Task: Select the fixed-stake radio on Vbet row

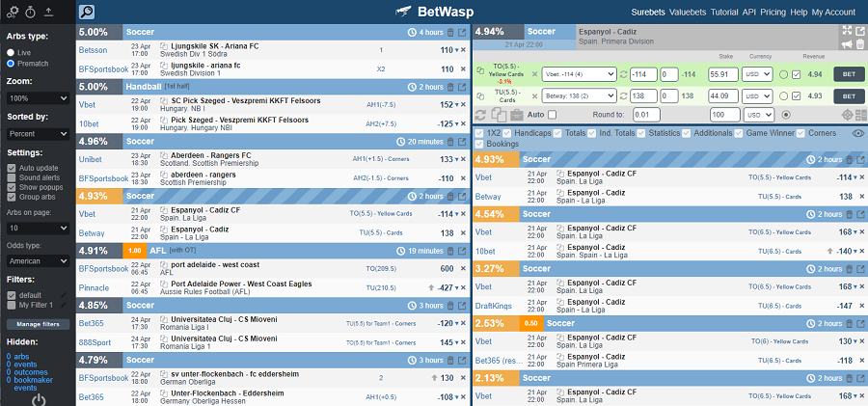Action: pos(783,74)
